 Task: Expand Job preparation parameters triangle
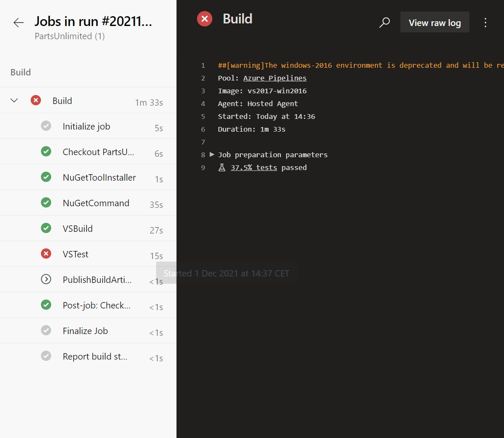[x=212, y=155]
